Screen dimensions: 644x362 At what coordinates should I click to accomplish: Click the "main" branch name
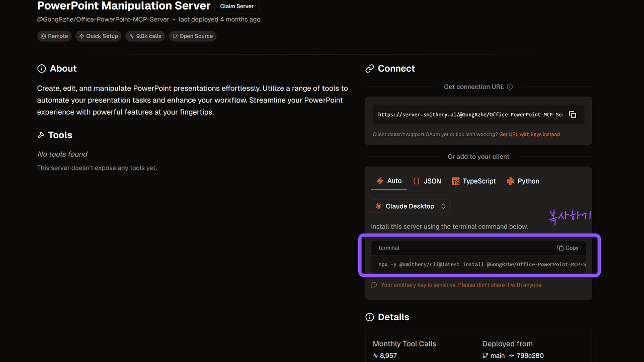pos(497,355)
